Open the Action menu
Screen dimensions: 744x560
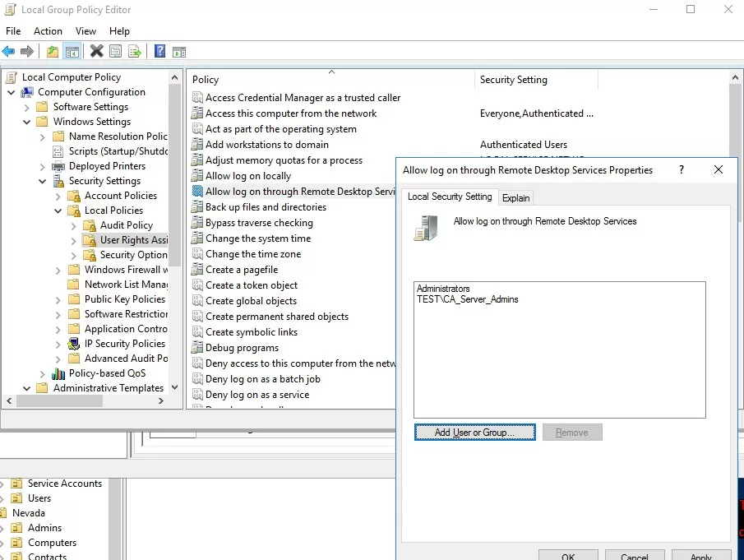pyautogui.click(x=48, y=31)
